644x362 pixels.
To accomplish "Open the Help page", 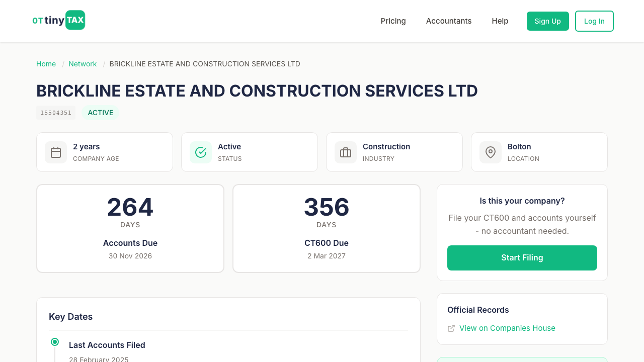I will coord(500,21).
